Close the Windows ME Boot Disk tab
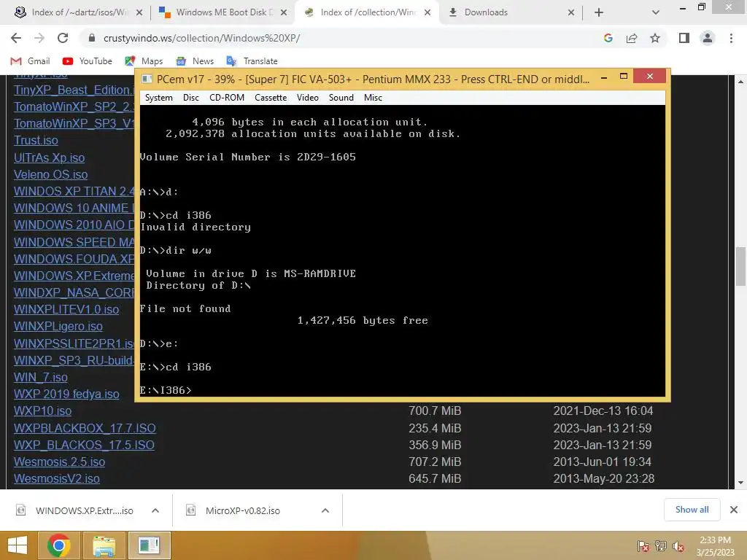This screenshot has height=560, width=747. click(284, 12)
